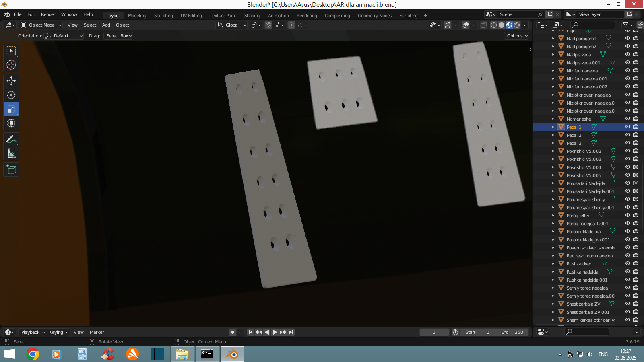Viewport: 644px width, 362px height.
Task: Disable rendering for Pedal 3 camera icon
Action: (636, 143)
